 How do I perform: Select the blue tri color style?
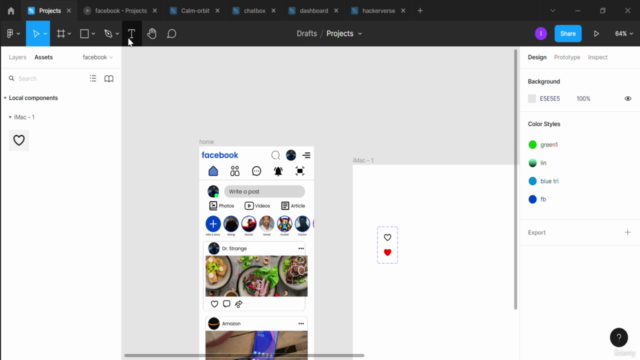(544, 181)
